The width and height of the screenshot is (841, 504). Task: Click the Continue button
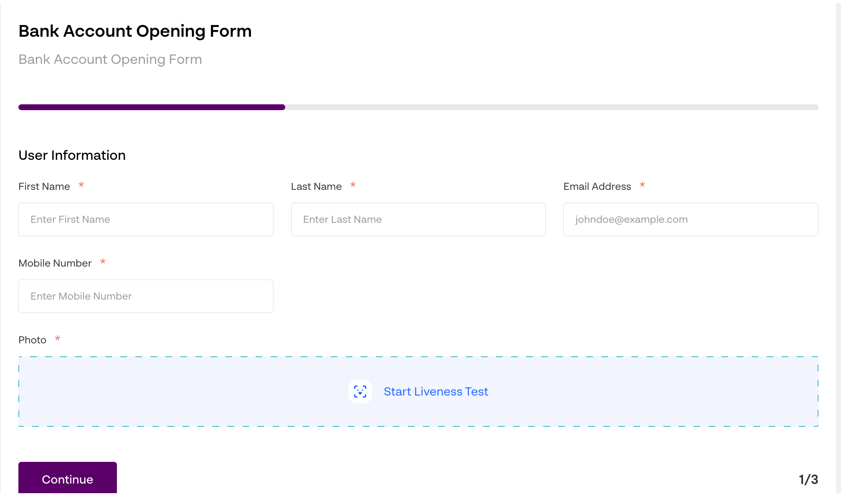(68, 478)
